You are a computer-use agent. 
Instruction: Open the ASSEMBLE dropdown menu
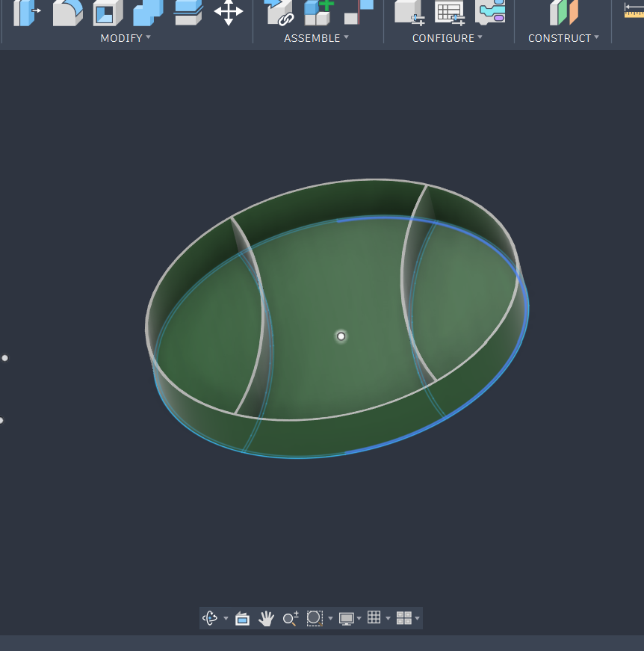tap(316, 38)
